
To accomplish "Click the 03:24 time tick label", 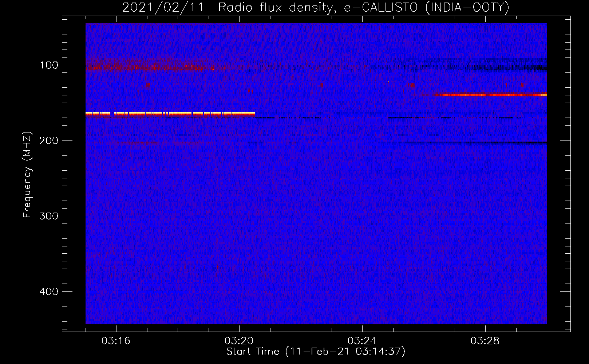I will click(362, 341).
